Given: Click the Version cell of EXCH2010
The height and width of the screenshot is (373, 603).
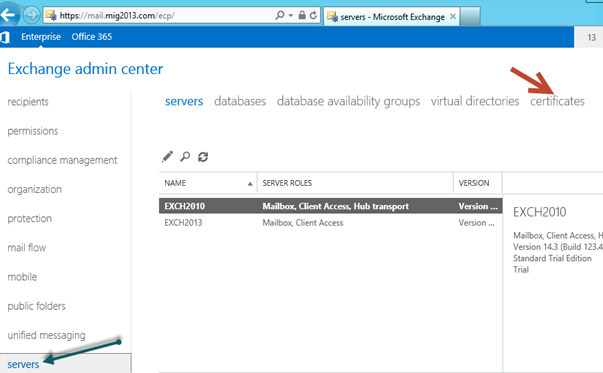Looking at the screenshot, I should click(x=478, y=206).
